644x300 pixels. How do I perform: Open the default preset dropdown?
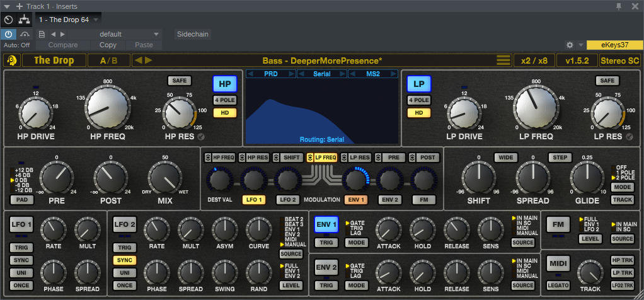(x=115, y=34)
